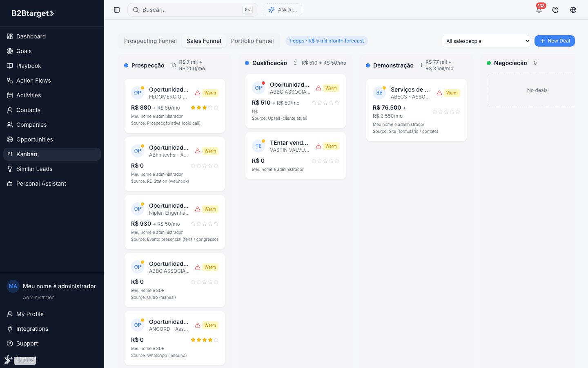Click SE avatar on ABECS card

pos(379,93)
